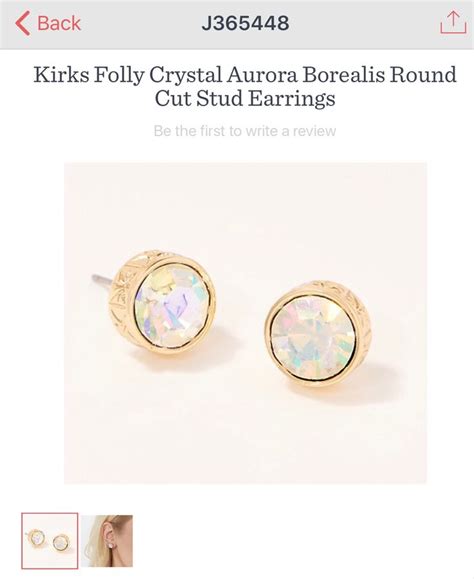This screenshot has width=474, height=579.
Task: Select the first earrings pair thumbnail
Action: click(x=50, y=541)
